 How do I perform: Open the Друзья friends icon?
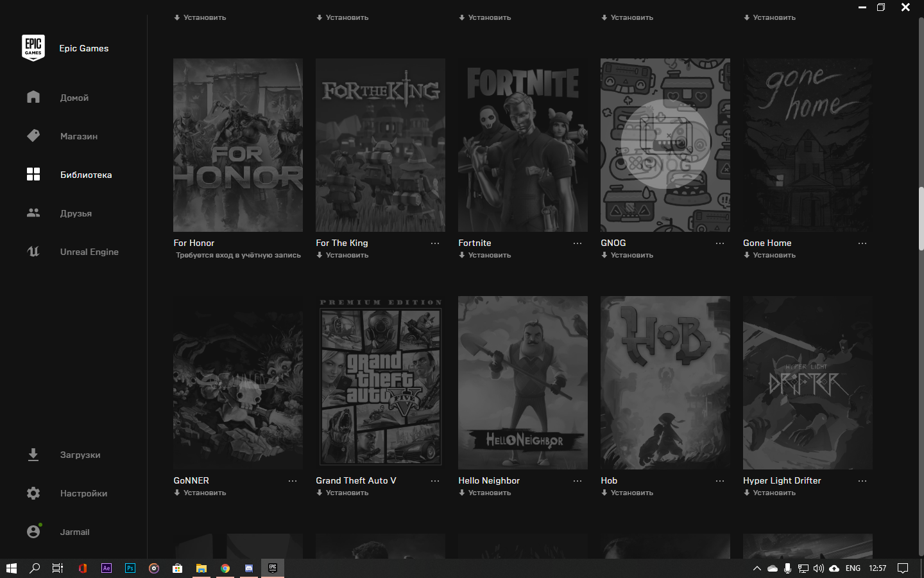pyautogui.click(x=33, y=213)
